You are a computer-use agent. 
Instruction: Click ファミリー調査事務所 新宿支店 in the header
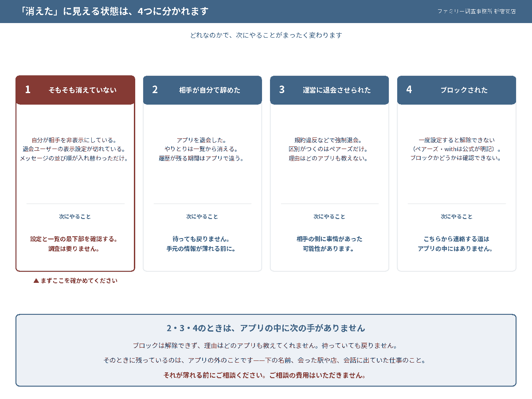(x=477, y=12)
